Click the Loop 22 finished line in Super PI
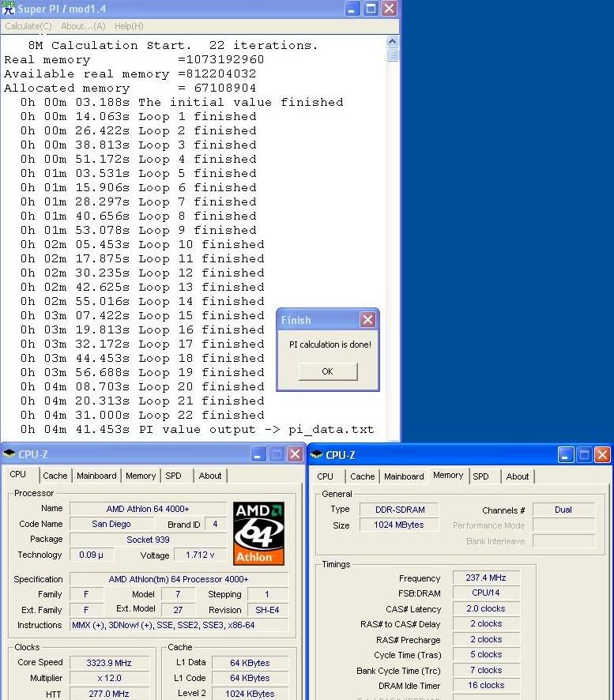 [x=142, y=415]
